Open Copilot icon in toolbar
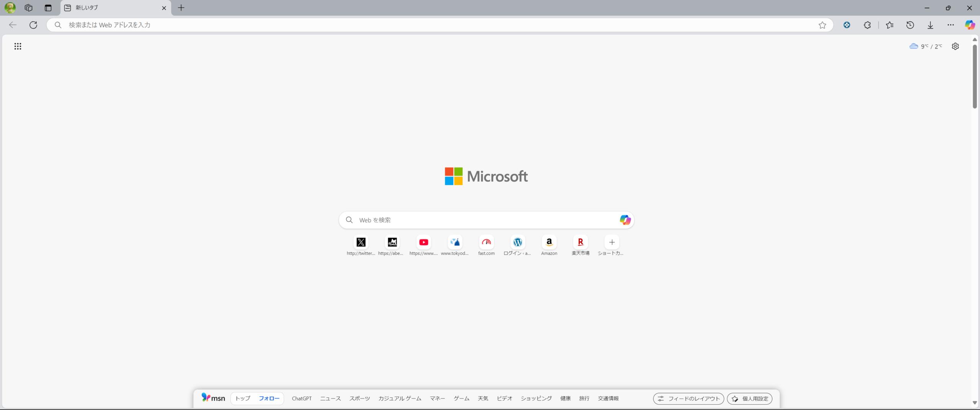The image size is (980, 410). pos(970,25)
